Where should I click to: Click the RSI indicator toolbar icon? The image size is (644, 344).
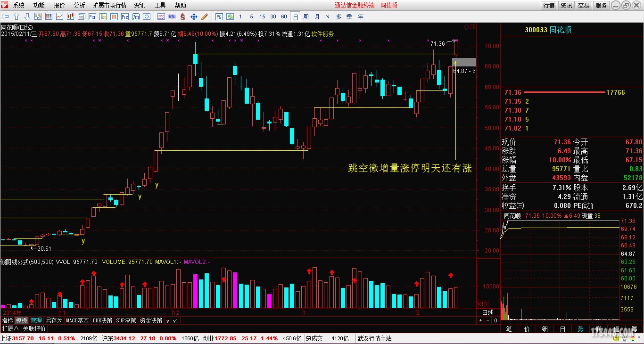172,16
